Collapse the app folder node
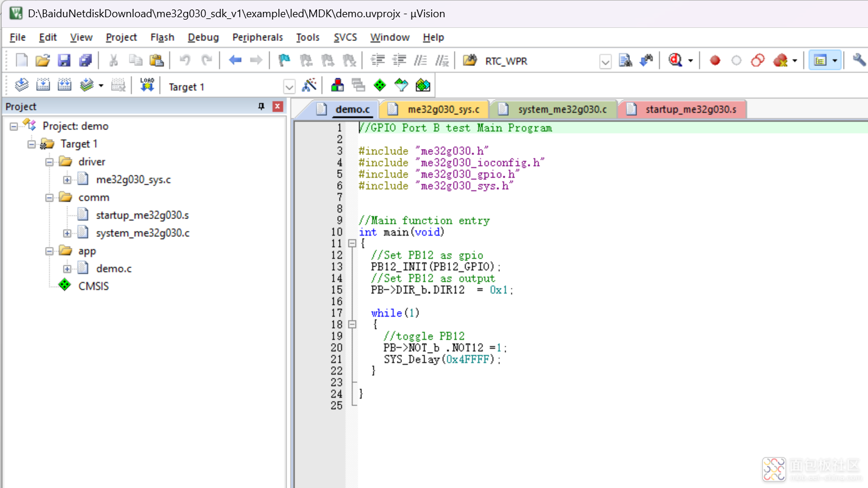This screenshot has width=868, height=488. click(x=49, y=251)
